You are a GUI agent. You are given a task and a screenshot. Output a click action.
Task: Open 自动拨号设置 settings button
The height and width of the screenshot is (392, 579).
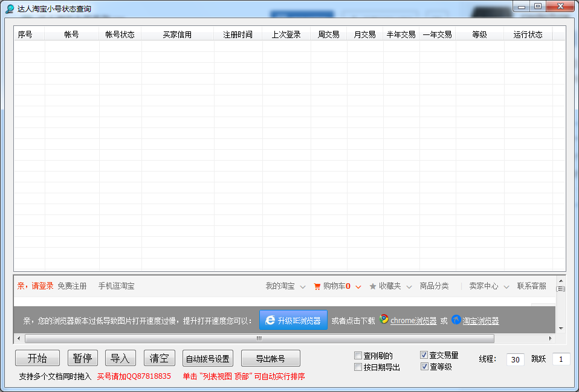207,358
